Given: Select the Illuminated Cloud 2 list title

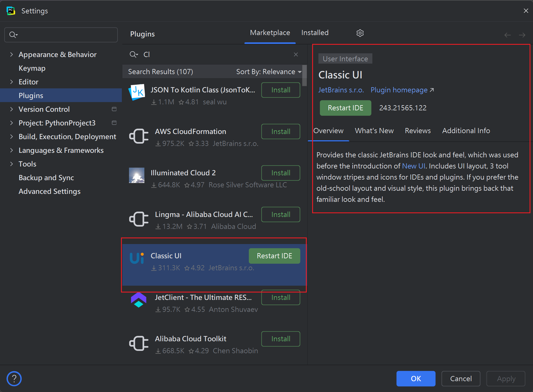Looking at the screenshot, I should (x=183, y=173).
